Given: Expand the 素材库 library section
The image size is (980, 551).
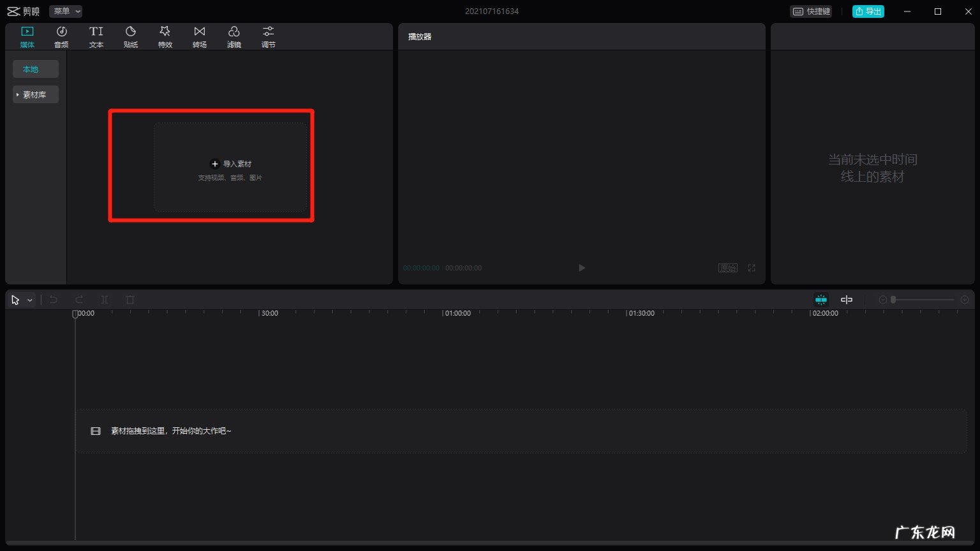Looking at the screenshot, I should pyautogui.click(x=35, y=94).
